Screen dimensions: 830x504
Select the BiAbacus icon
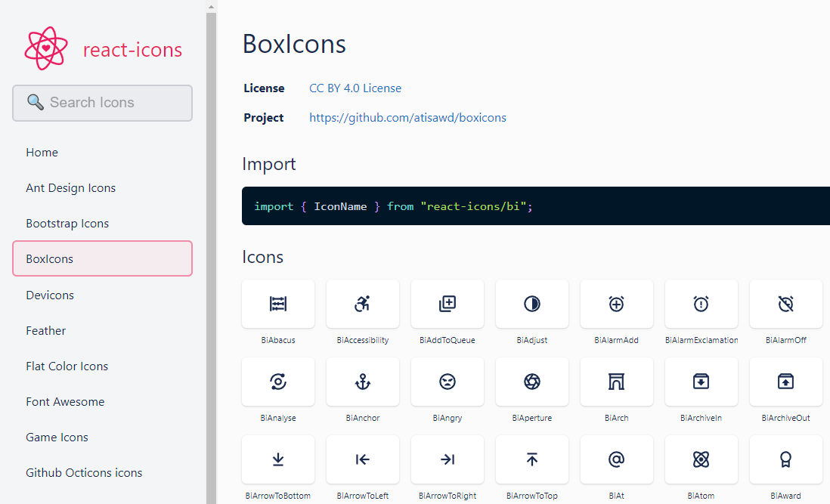tap(277, 304)
